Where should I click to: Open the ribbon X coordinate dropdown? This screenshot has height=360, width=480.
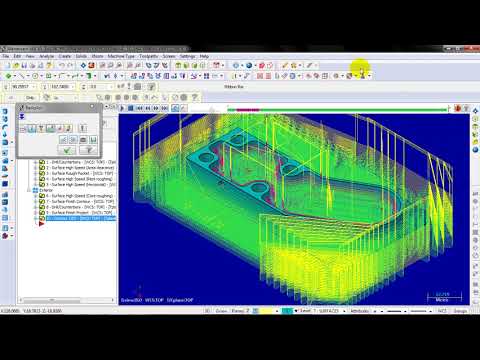click(34, 87)
